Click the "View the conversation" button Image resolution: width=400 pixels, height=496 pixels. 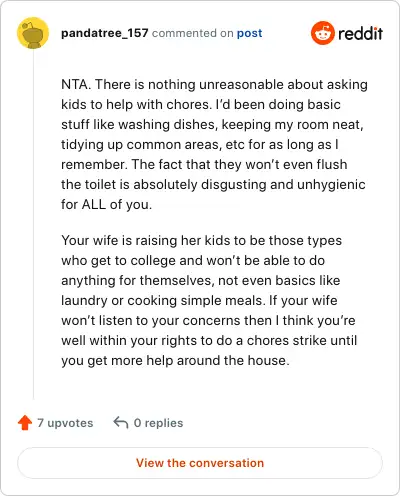[200, 463]
